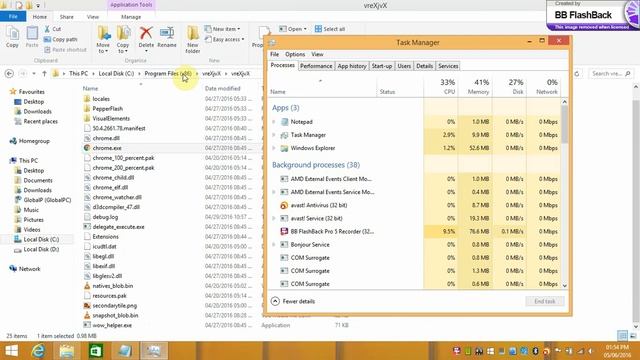Open Task Manager Options menu
This screenshot has width=640, height=360.
pyautogui.click(x=295, y=54)
